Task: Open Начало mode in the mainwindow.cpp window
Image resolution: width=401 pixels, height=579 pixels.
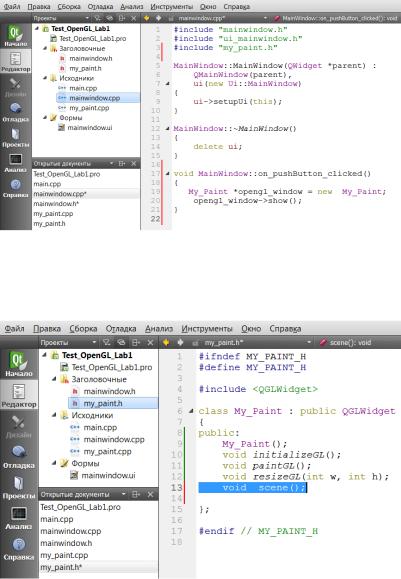Action: (x=15, y=36)
